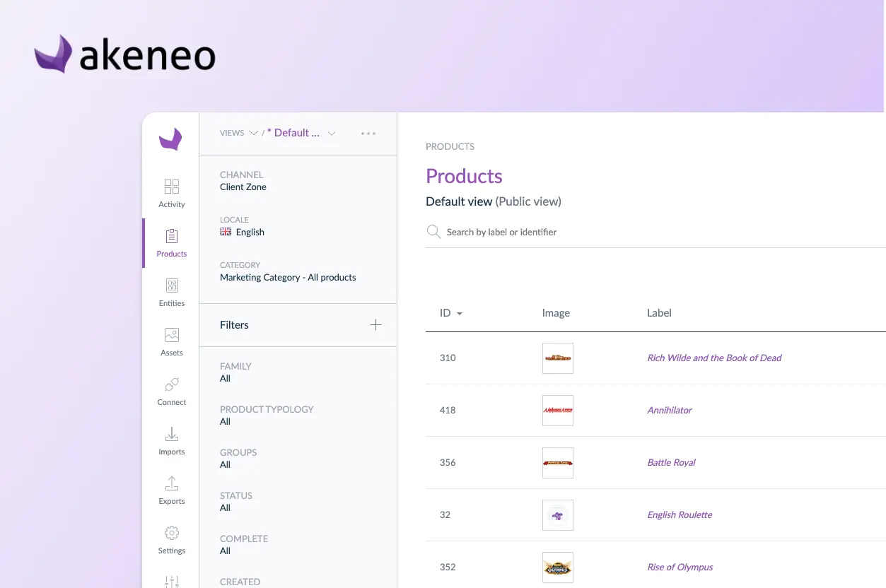
Task: Select the ID cell 356
Action: [x=448, y=462]
